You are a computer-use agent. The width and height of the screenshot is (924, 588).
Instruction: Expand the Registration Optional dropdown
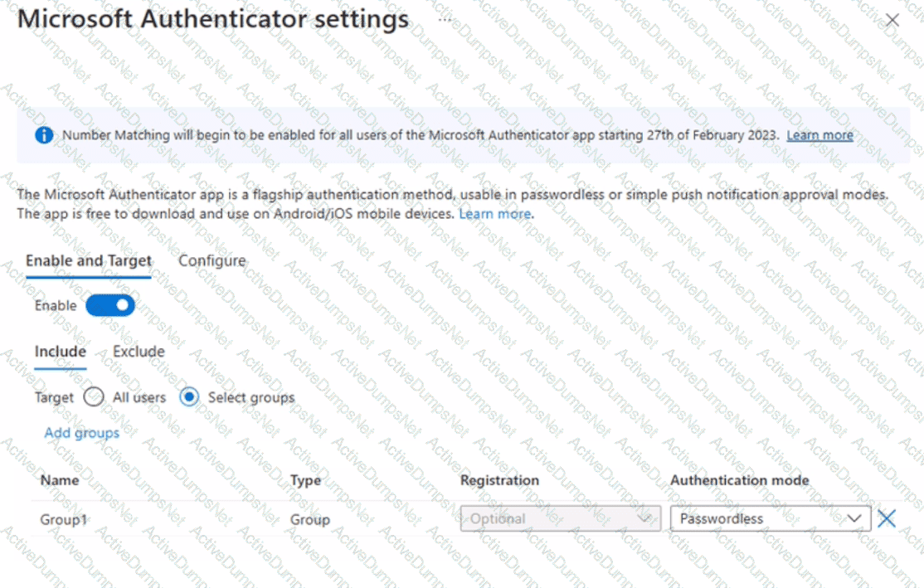click(561, 518)
